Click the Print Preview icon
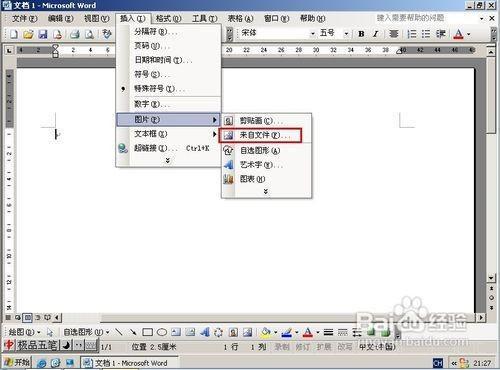Image resolution: width=500 pixels, height=370 pixels. coord(89,34)
